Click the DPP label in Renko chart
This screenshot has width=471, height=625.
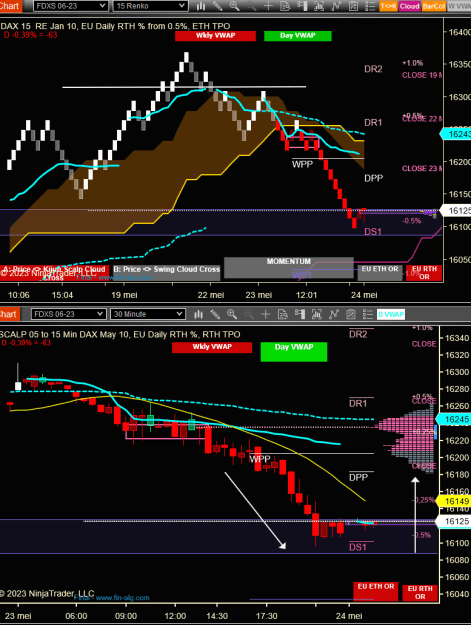tap(373, 178)
